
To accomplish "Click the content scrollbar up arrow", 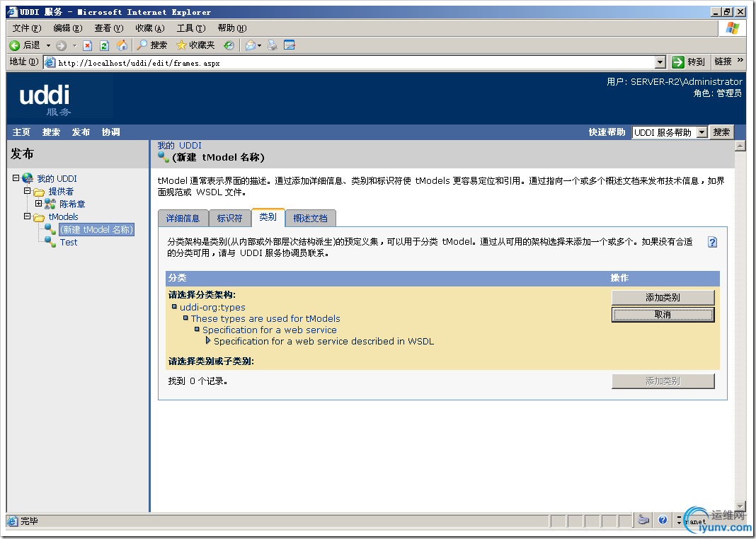I will pyautogui.click(x=740, y=146).
